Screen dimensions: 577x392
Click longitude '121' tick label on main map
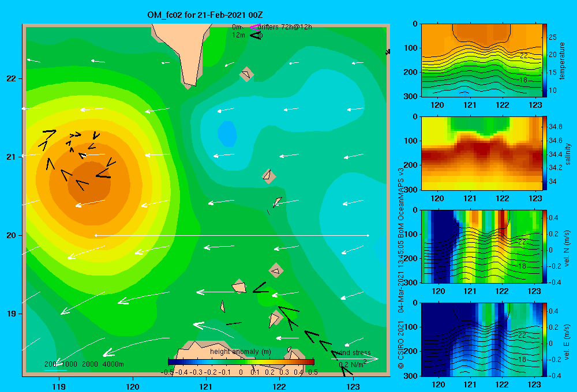tap(206, 386)
